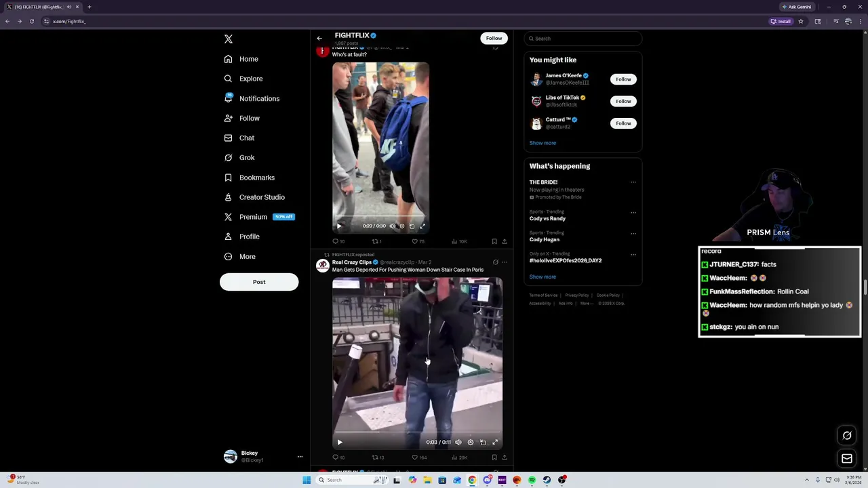Viewport: 868px width, 488px height.
Task: Go back using FIGHTFLIX header arrow
Action: 319,39
